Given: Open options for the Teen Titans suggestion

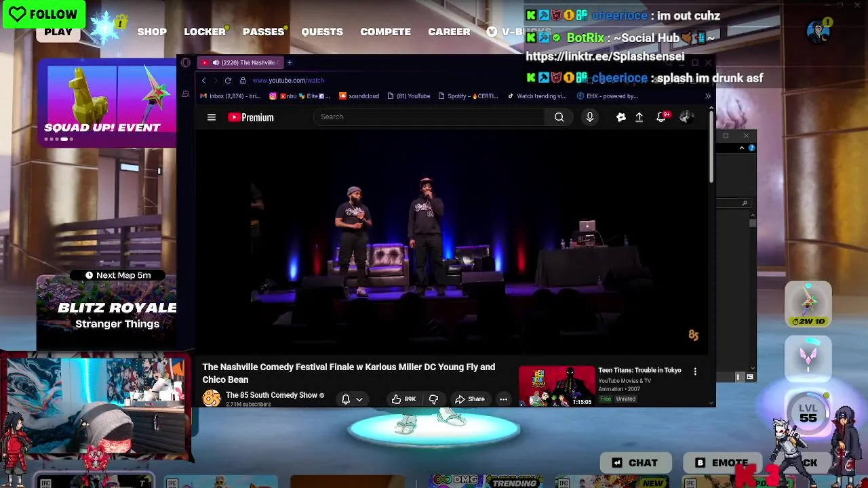Looking at the screenshot, I should coord(695,371).
